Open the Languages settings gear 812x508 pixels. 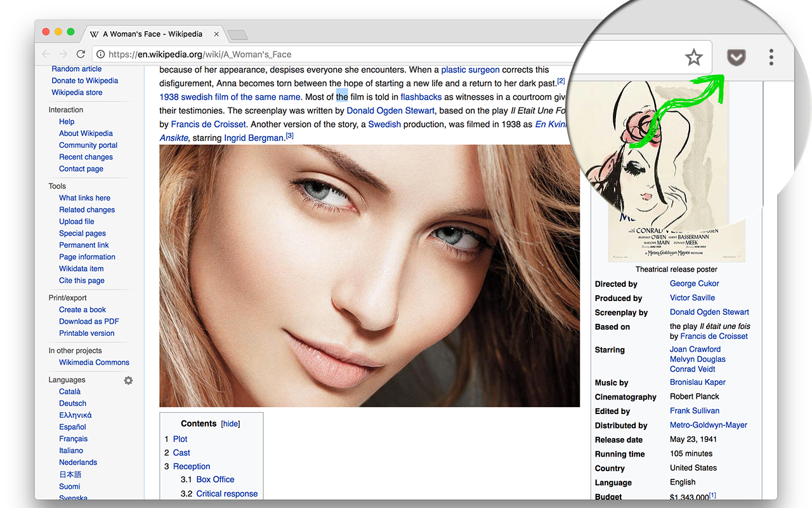point(128,380)
